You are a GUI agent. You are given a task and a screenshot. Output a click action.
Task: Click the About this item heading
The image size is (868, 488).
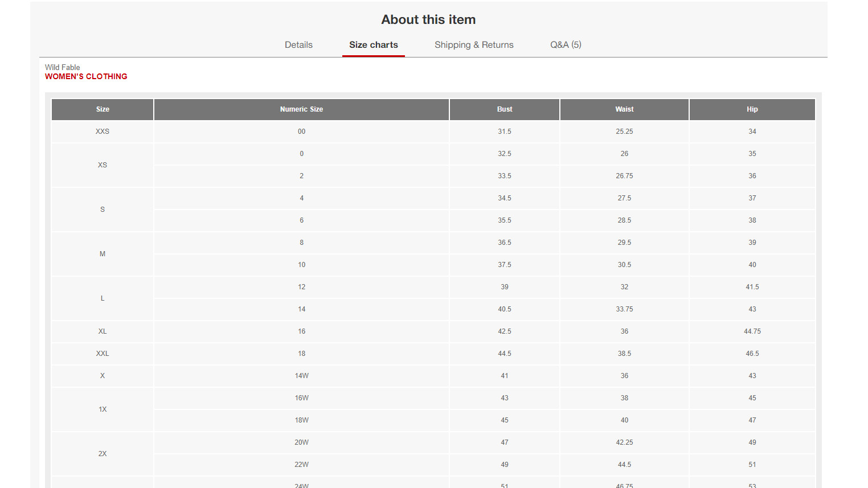click(x=428, y=19)
